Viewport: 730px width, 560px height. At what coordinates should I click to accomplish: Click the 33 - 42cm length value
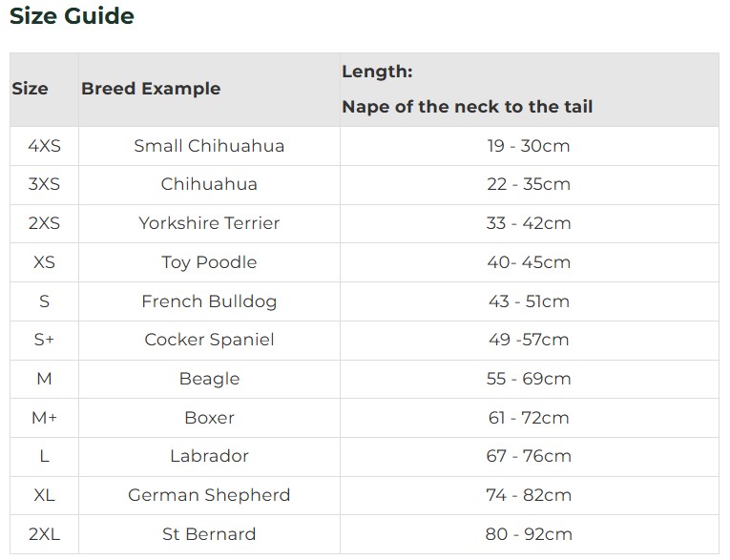[x=529, y=223]
